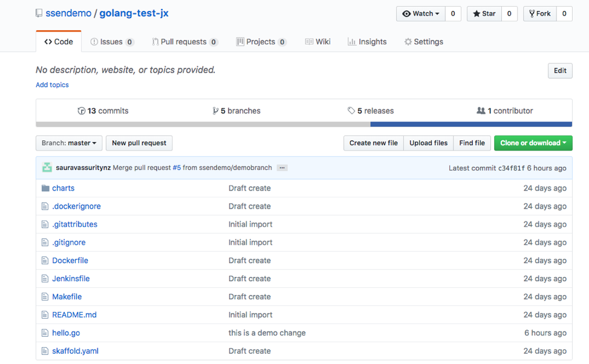View the 13 commits link
589x364 pixels.
[103, 111]
